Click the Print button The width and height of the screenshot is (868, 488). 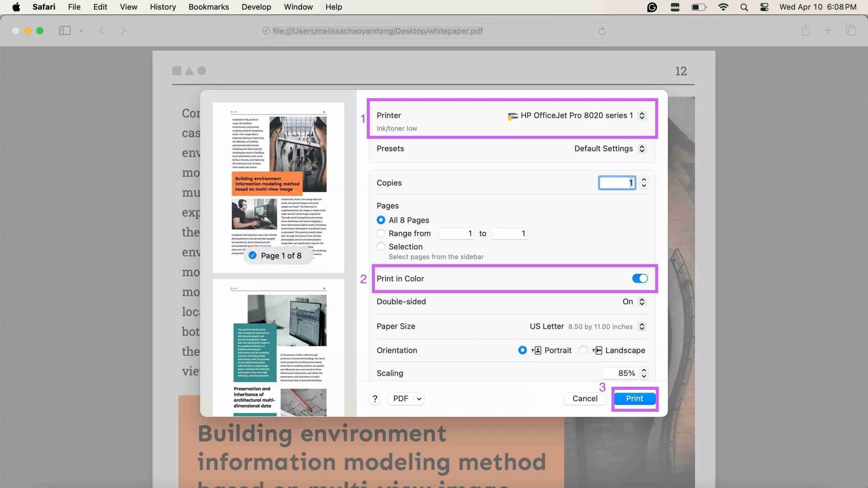click(634, 399)
